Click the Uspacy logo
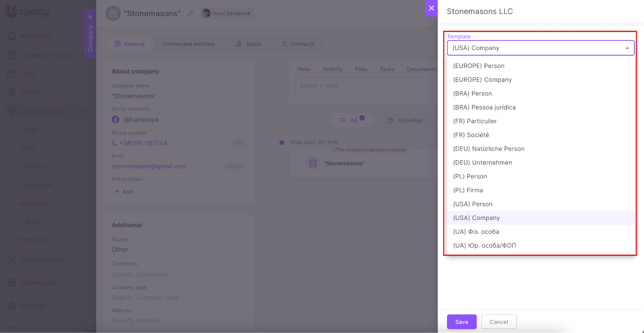Screen dimensions: 644x333 point(27,12)
